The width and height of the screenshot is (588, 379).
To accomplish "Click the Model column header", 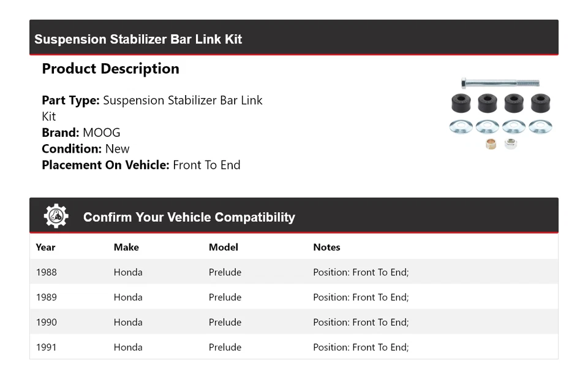I will coord(224,247).
